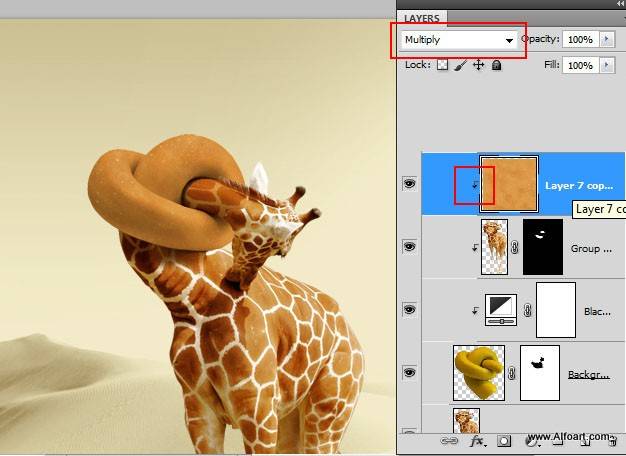Hide the Background copy layer with yellow knot
Screen dimensions: 626x456
pyautogui.click(x=409, y=372)
